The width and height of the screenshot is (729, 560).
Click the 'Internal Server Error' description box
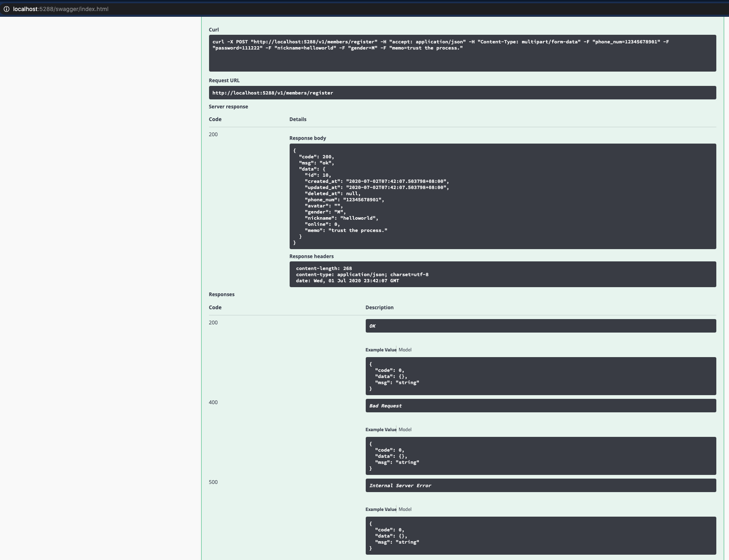pyautogui.click(x=541, y=486)
